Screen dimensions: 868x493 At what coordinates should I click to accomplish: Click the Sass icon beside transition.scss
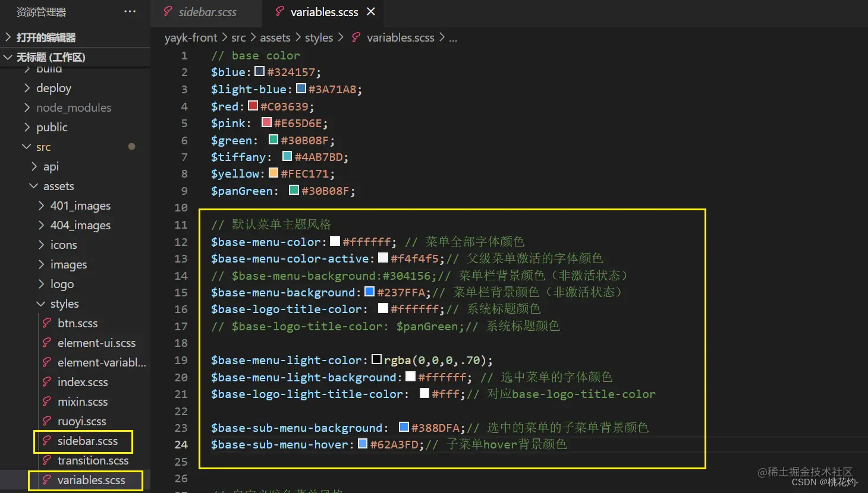[46, 460]
